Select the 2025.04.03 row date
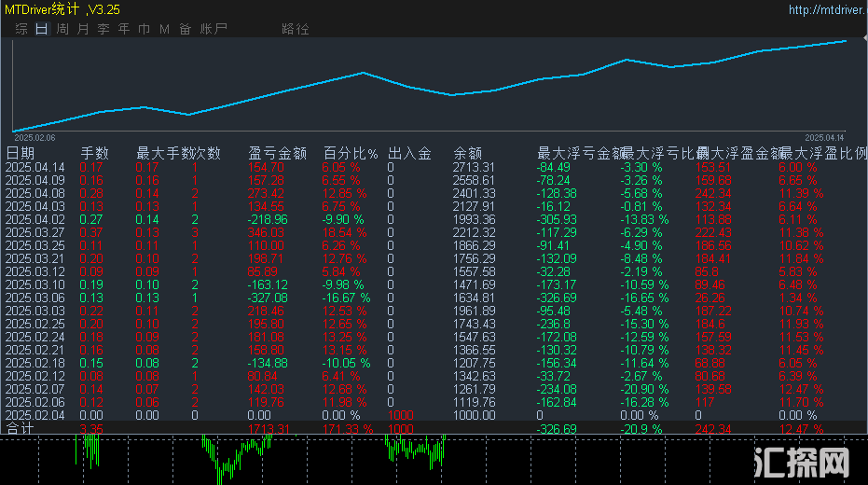This screenshot has height=485, width=868. (x=34, y=206)
